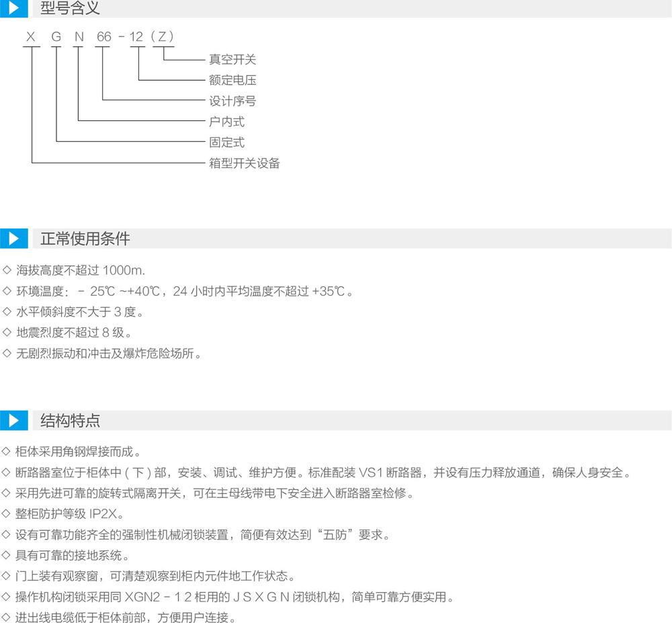
Task: Click the diamond bullet before 水平倾斜度不大于 3 度
Action: click(x=7, y=312)
